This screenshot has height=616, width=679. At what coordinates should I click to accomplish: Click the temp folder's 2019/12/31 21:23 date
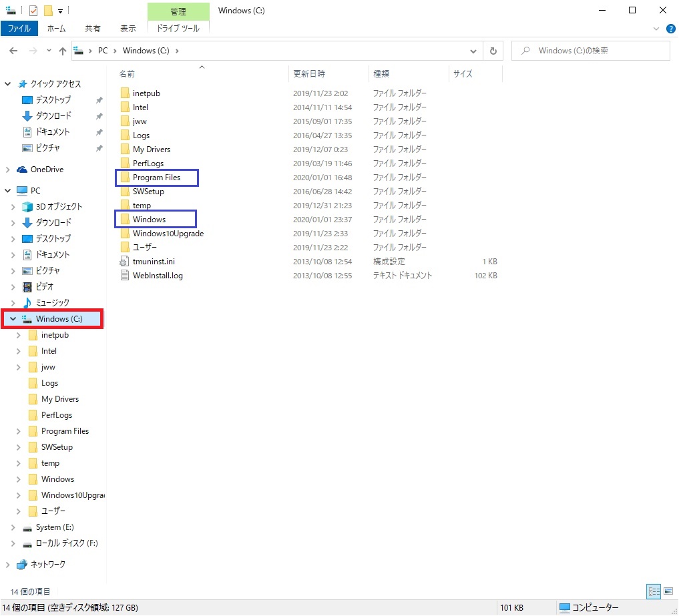[322, 206]
